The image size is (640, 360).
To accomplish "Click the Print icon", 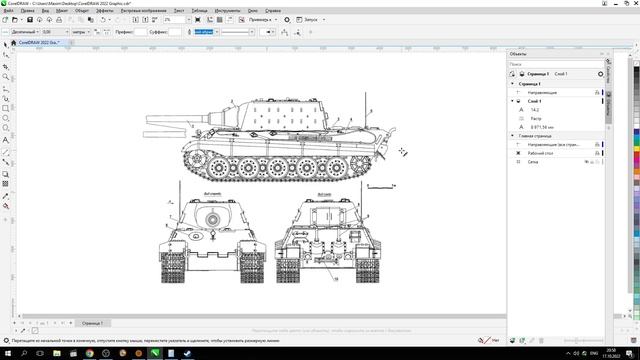I will [x=59, y=20].
